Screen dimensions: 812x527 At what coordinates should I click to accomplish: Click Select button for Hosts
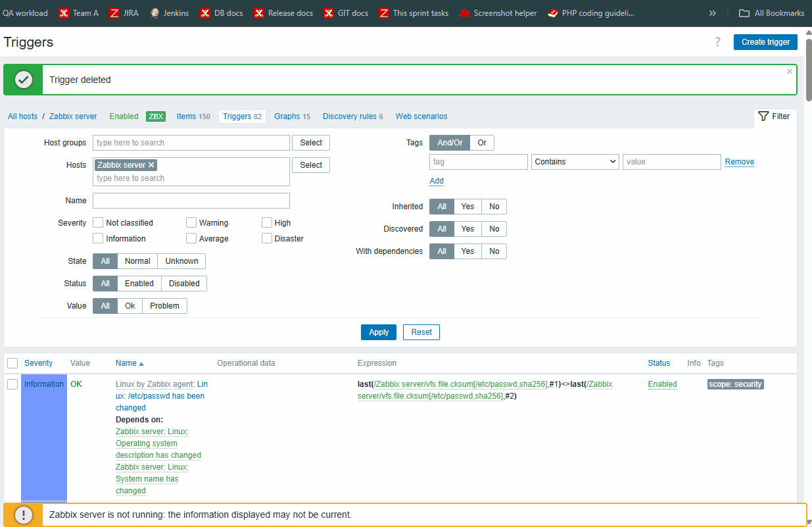point(311,165)
